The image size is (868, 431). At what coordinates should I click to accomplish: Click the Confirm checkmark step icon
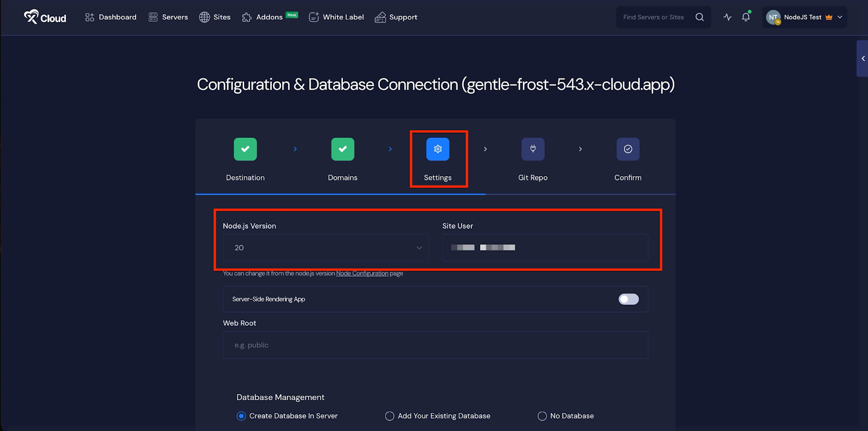click(628, 149)
